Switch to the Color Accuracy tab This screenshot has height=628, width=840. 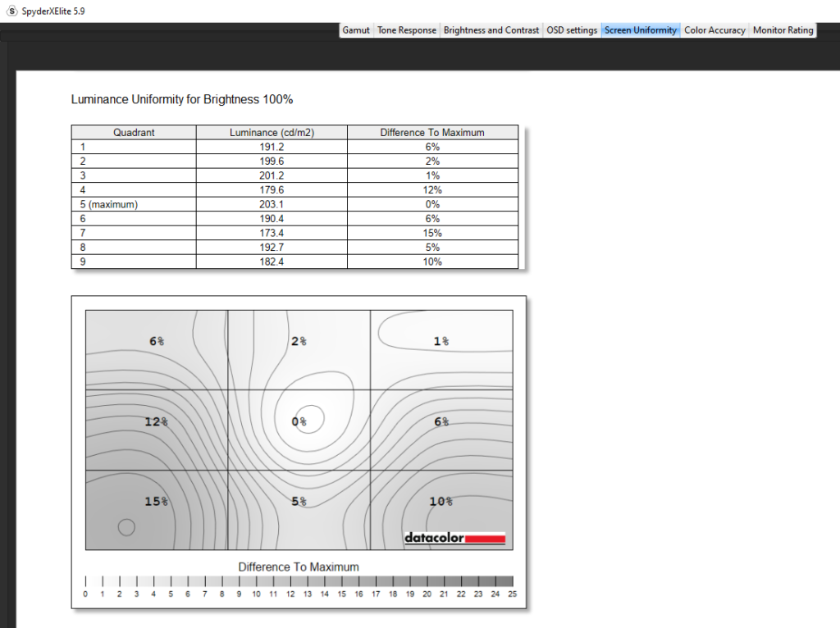714,30
